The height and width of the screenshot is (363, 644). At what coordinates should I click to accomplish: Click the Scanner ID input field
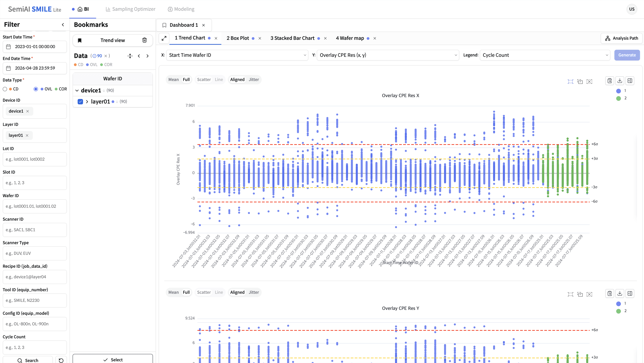tap(35, 230)
